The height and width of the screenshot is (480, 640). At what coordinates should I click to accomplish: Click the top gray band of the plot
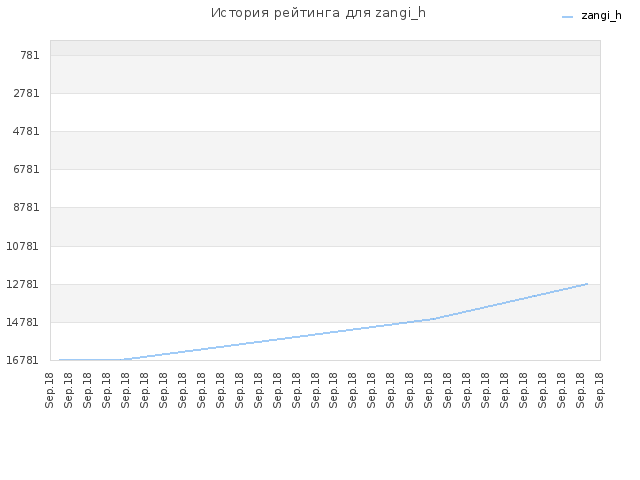(x=325, y=48)
